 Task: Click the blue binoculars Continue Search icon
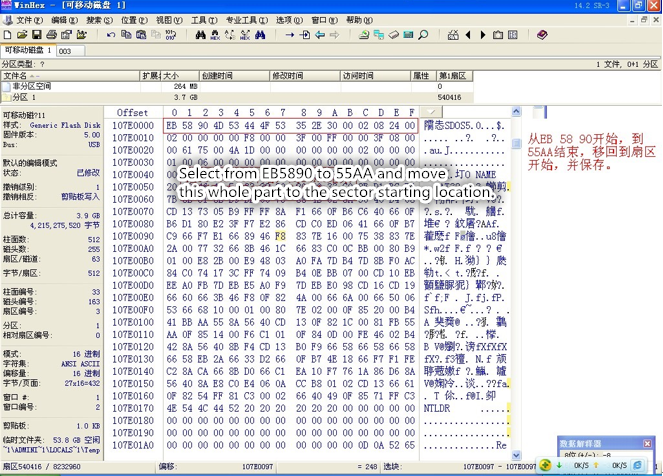(x=260, y=35)
